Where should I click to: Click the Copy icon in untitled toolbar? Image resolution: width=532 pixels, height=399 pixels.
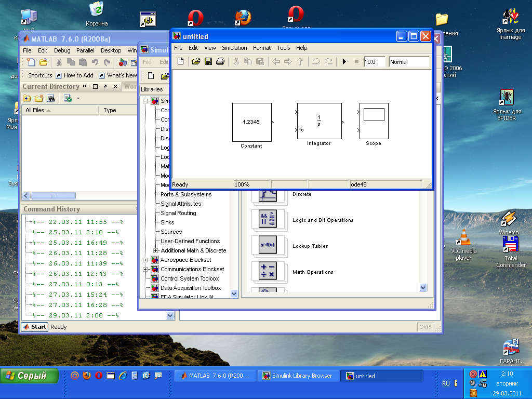click(x=248, y=61)
